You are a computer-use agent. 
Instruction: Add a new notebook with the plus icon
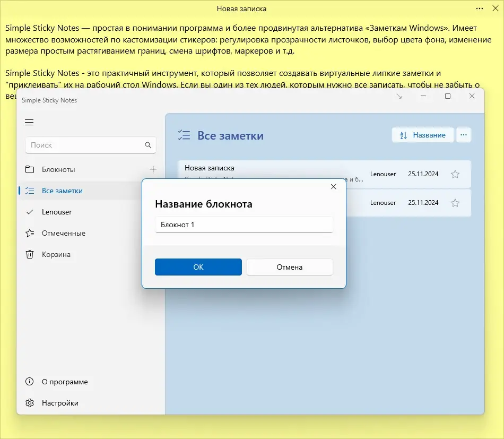click(x=153, y=169)
